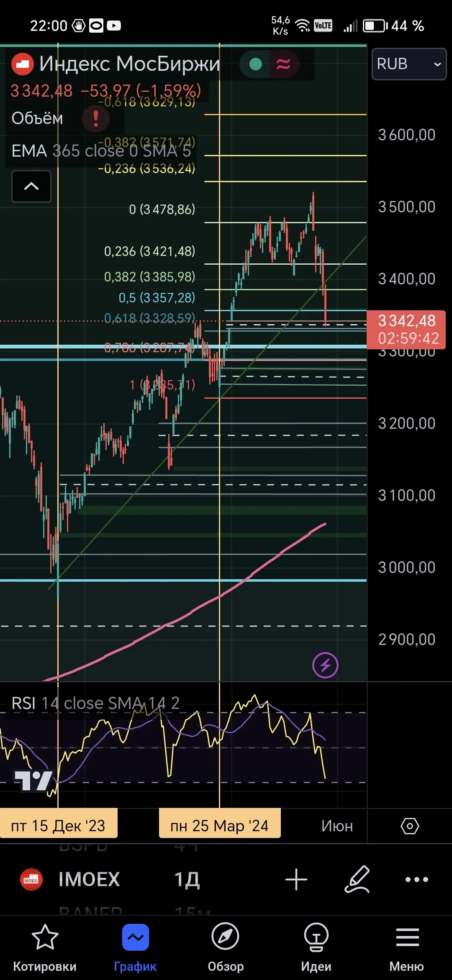Viewport: 452px width, 980px height.
Task: Tap the TradingView logo on chart
Action: click(33, 780)
